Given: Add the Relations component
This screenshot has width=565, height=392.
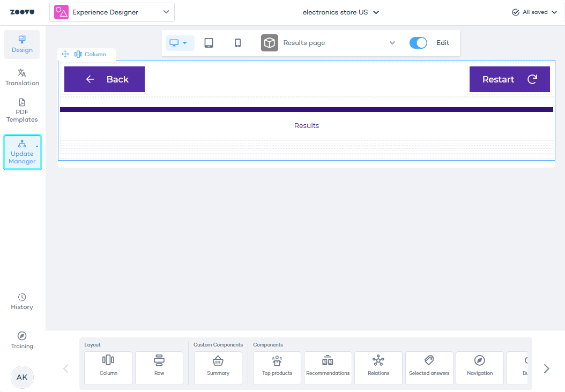Looking at the screenshot, I should coord(378,368).
